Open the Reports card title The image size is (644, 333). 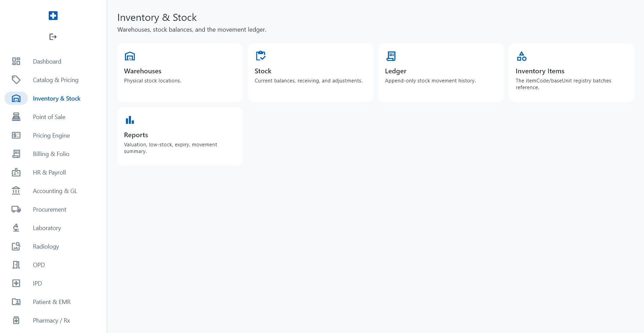(x=136, y=135)
